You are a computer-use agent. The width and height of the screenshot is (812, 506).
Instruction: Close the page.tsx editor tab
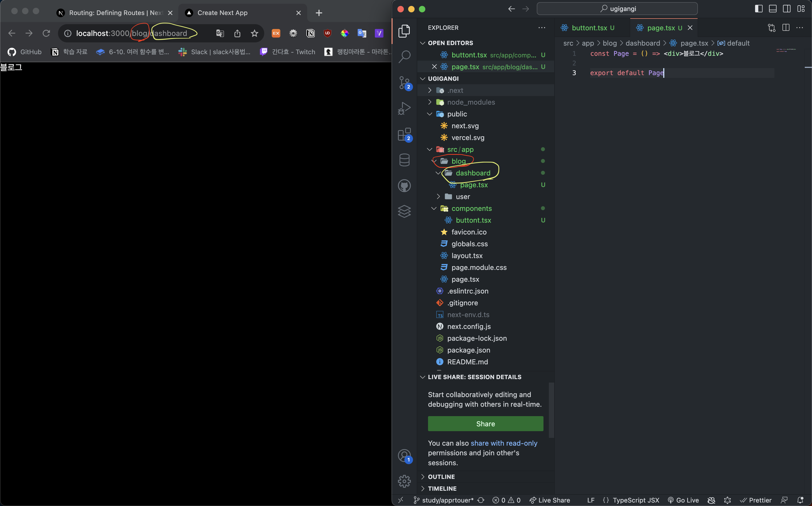pos(690,28)
